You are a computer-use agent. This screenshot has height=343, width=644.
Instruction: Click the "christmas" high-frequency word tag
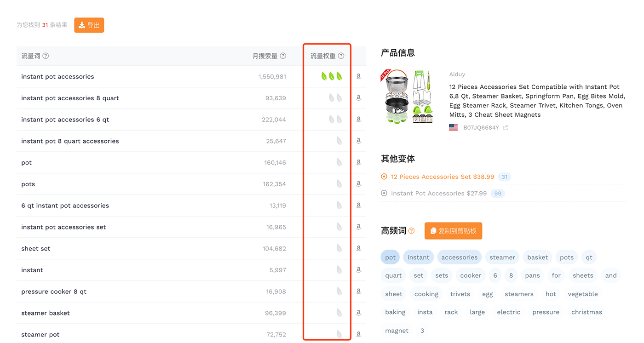coord(586,312)
